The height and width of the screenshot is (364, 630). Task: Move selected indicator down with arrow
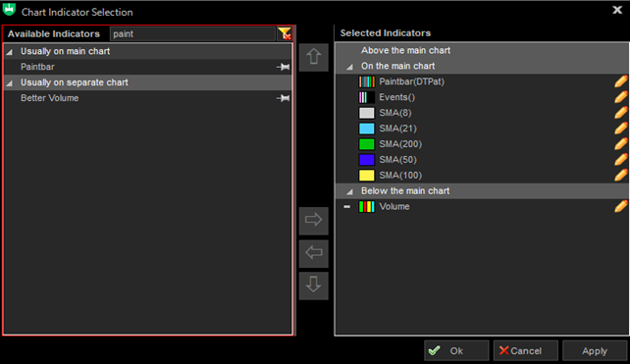(314, 286)
